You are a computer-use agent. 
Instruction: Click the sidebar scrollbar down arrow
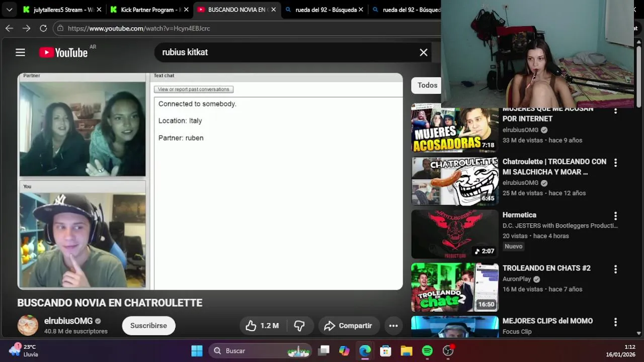pyautogui.click(x=639, y=333)
